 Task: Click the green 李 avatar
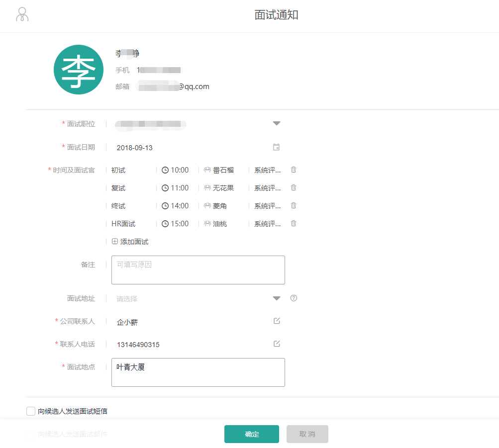tap(79, 70)
